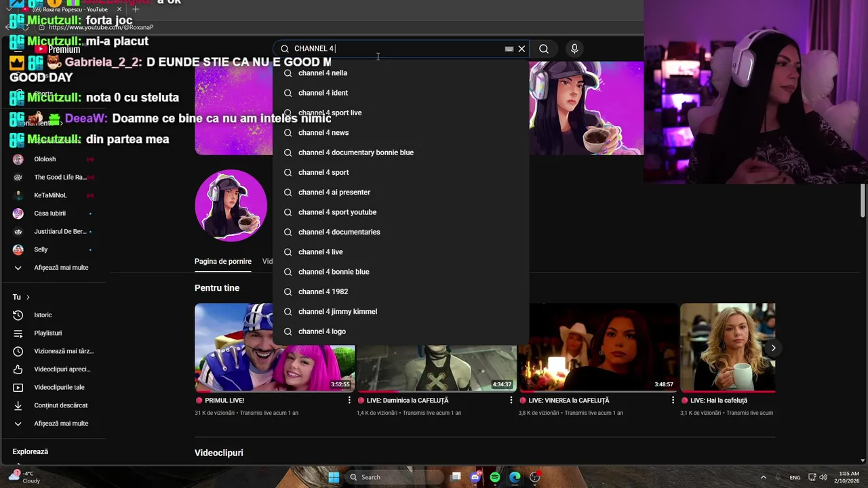The height and width of the screenshot is (488, 868).
Task: Open Casa Iubirii subscription channel
Action: click(x=53, y=213)
